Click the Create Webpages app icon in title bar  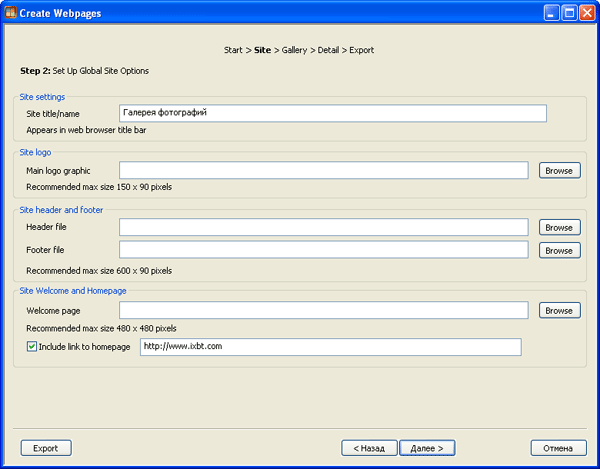[10, 12]
